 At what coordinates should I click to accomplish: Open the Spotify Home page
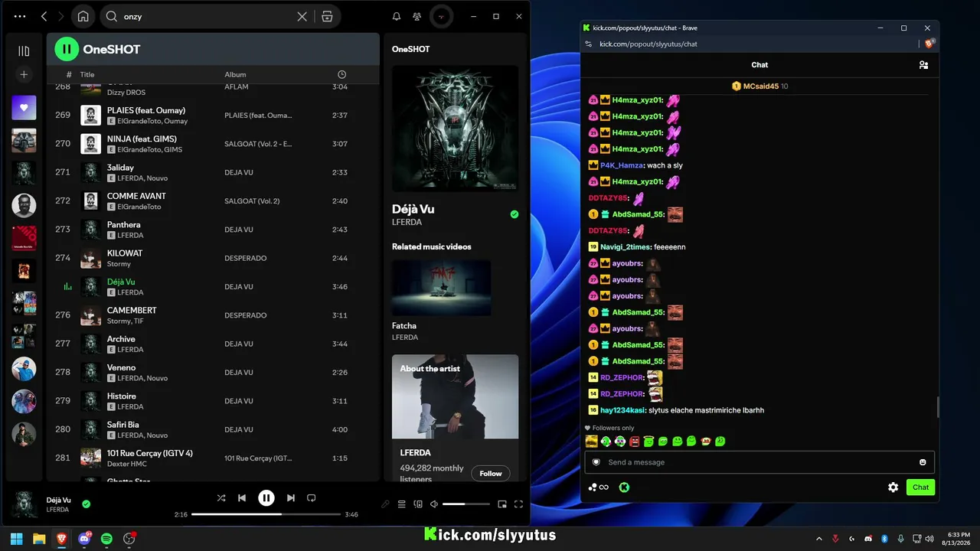[83, 16]
